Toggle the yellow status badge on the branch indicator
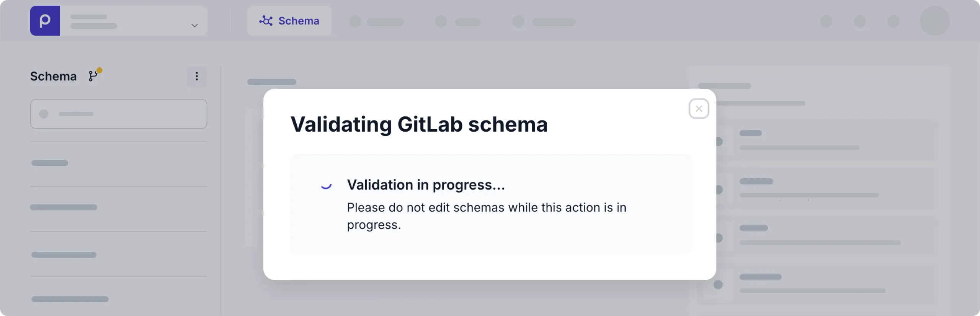The width and height of the screenshot is (980, 316). click(x=99, y=70)
